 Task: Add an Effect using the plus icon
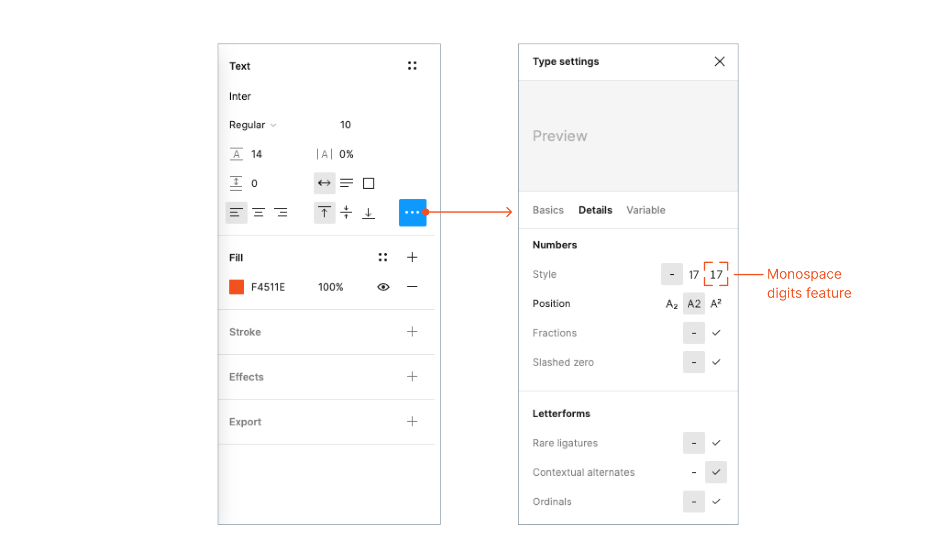pyautogui.click(x=412, y=377)
